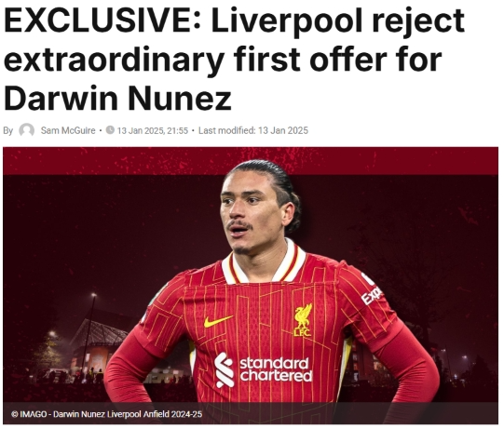Click the author avatar icon beside Sam McGuire
504x429 pixels.
27,130
